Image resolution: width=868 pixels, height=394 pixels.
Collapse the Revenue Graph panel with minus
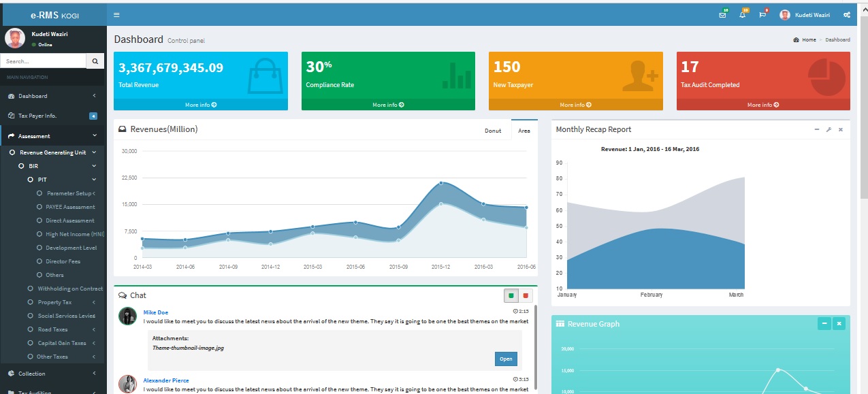pyautogui.click(x=824, y=324)
